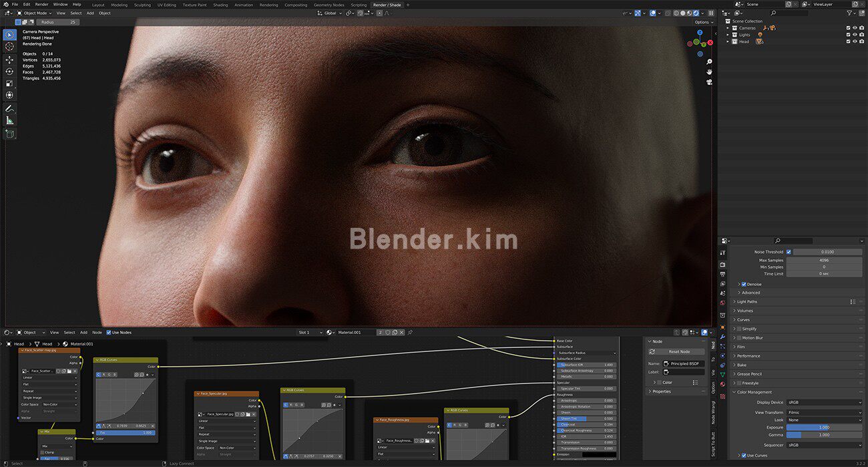The height and width of the screenshot is (467, 868).
Task: Toggle Use Curves checkbox
Action: tap(744, 455)
